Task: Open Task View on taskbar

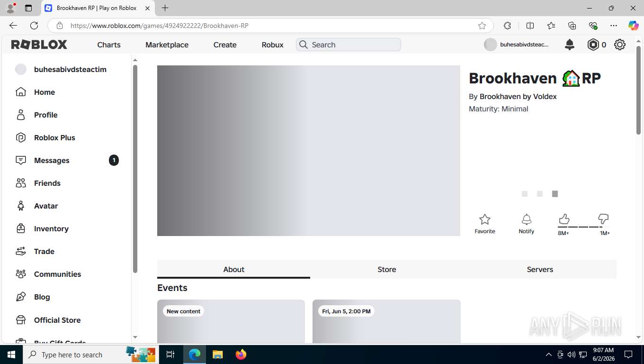Action: [170, 355]
